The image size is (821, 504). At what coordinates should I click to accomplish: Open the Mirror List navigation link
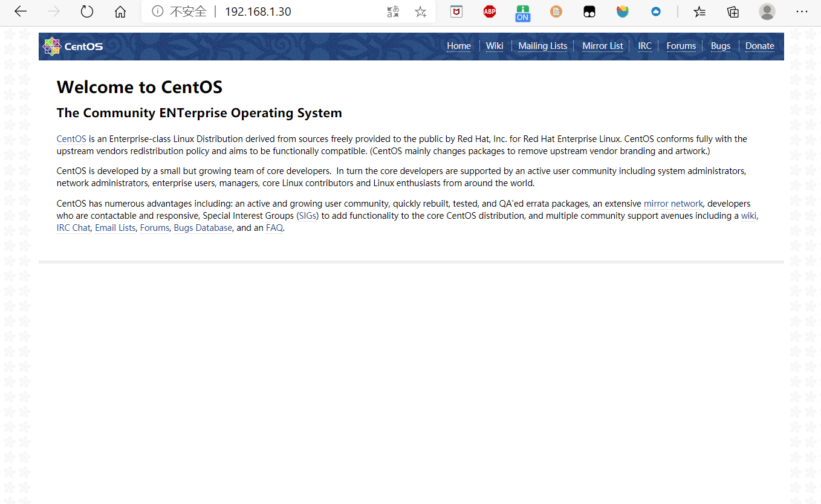pos(603,46)
